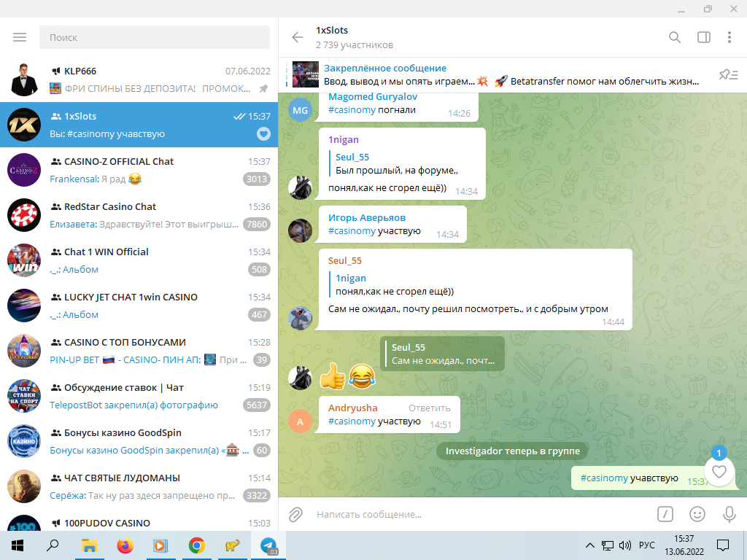Click the pinned message thumbnail image
The height and width of the screenshot is (560, 747).
click(x=306, y=74)
